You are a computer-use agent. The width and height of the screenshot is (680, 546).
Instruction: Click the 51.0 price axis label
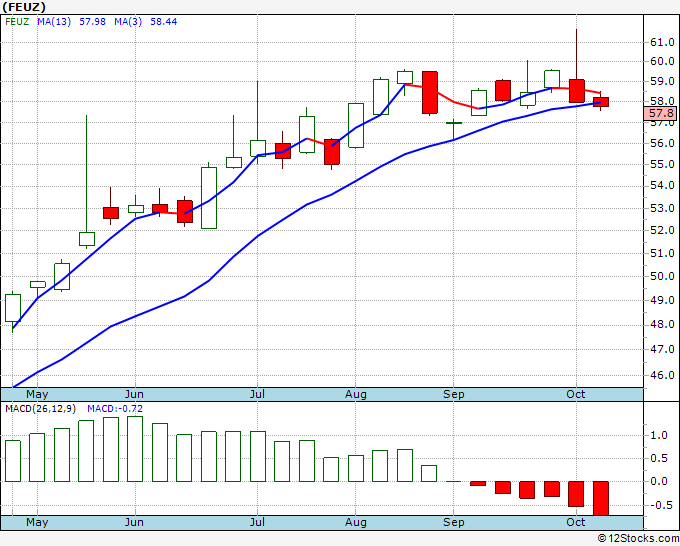pos(662,253)
